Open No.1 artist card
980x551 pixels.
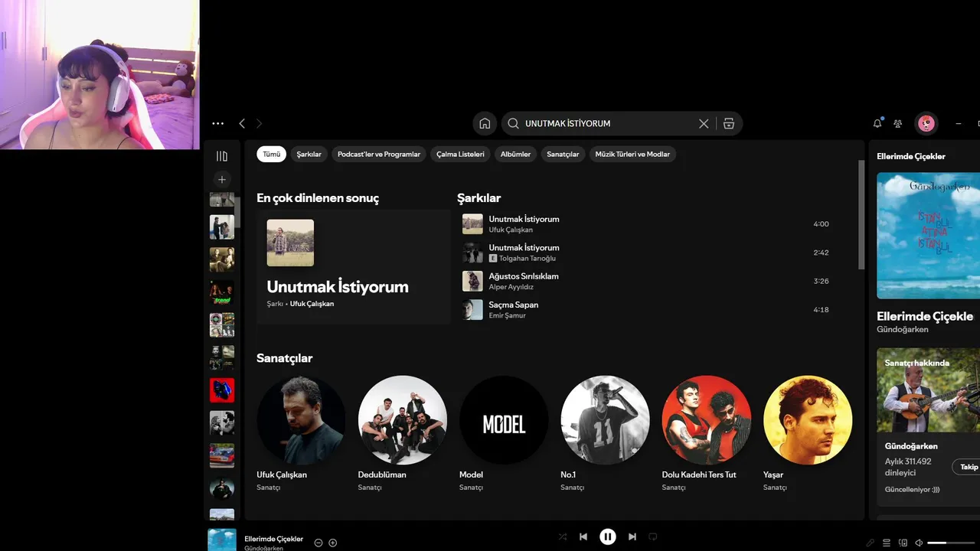tap(605, 434)
